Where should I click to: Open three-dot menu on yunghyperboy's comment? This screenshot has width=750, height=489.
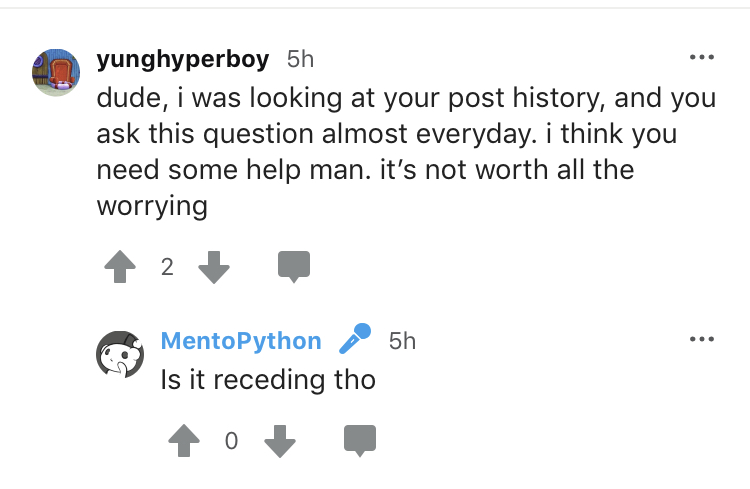pyautogui.click(x=702, y=57)
